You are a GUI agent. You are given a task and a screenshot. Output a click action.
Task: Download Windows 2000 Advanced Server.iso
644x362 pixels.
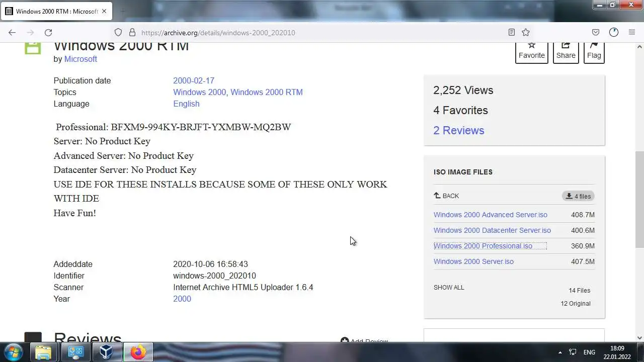491,215
